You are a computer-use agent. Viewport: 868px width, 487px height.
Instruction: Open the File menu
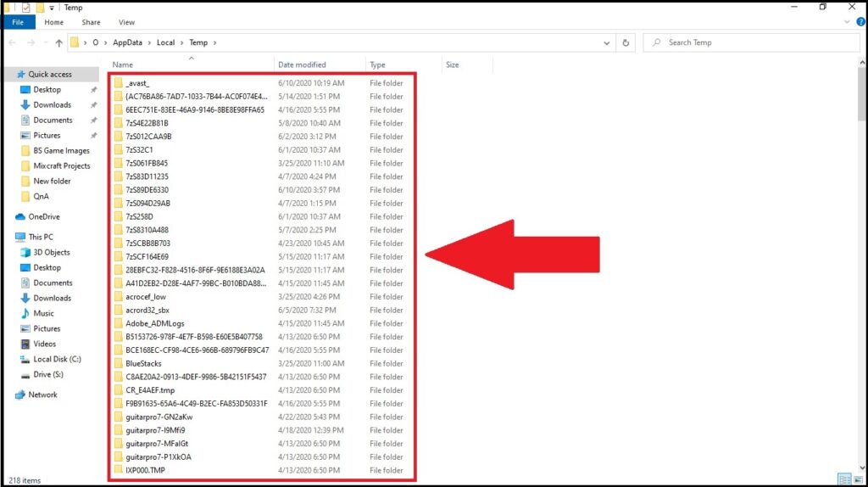(x=18, y=23)
